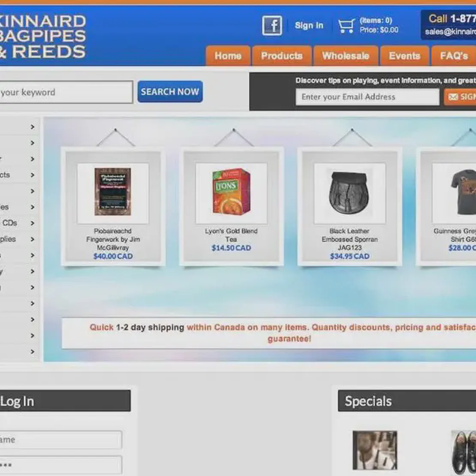Switch to the Wholesale tab
Image resolution: width=476 pixels, height=476 pixels.
(x=346, y=56)
